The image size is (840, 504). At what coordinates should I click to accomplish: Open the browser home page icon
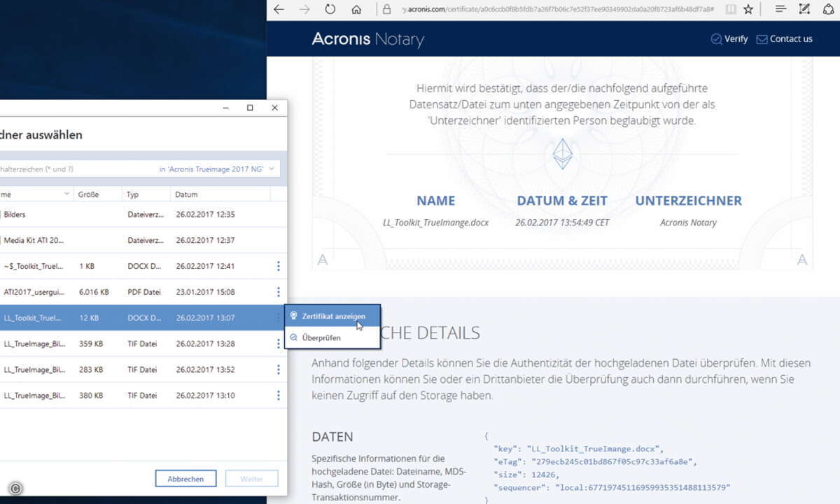[x=356, y=10]
